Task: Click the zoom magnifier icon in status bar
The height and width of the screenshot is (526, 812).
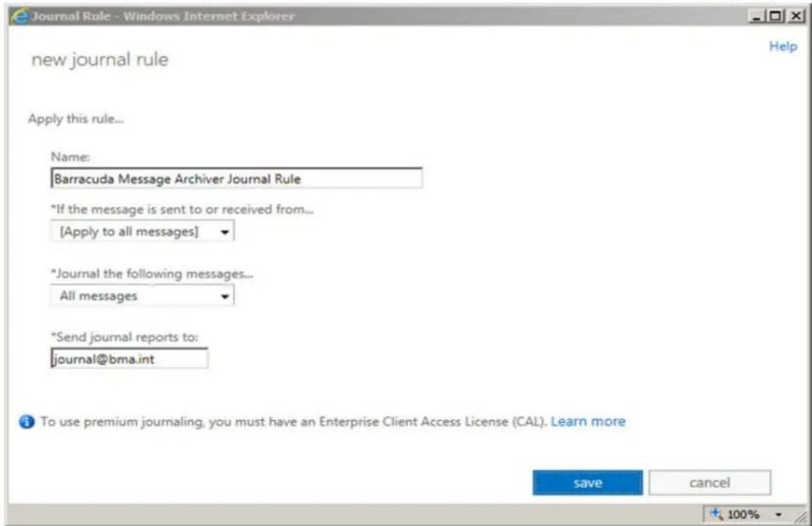Action: click(x=716, y=514)
